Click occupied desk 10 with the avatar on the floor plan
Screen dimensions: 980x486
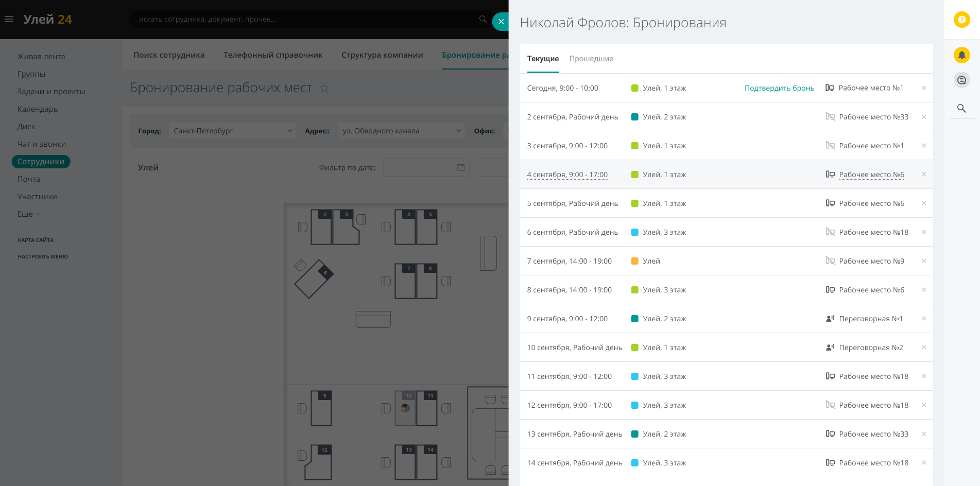tap(405, 408)
